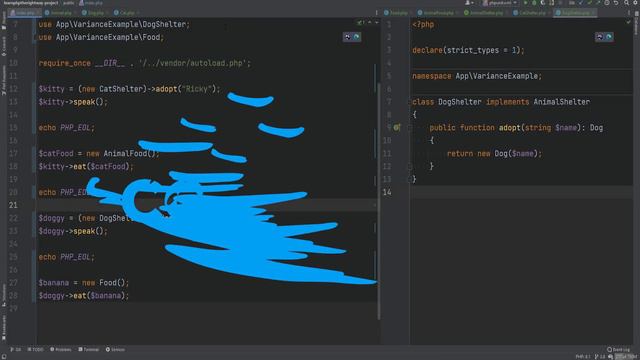Viewport: 640px width, 360px height.
Task: Click line number 21 in left gutter
Action: [x=13, y=205]
